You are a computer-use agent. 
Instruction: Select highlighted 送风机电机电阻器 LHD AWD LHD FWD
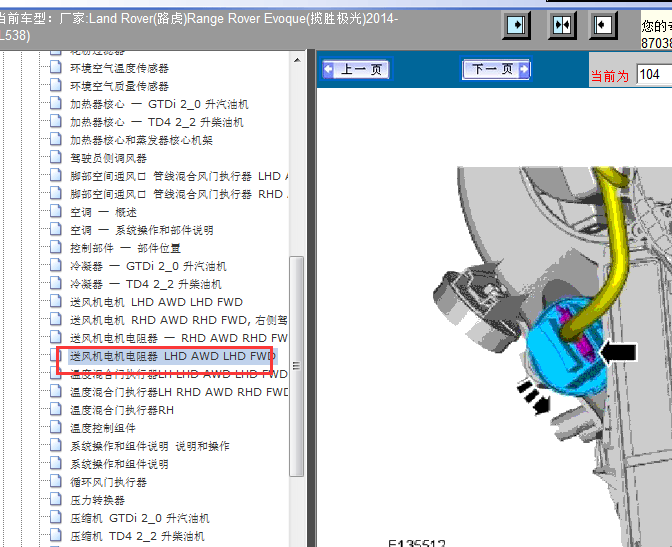pos(173,356)
